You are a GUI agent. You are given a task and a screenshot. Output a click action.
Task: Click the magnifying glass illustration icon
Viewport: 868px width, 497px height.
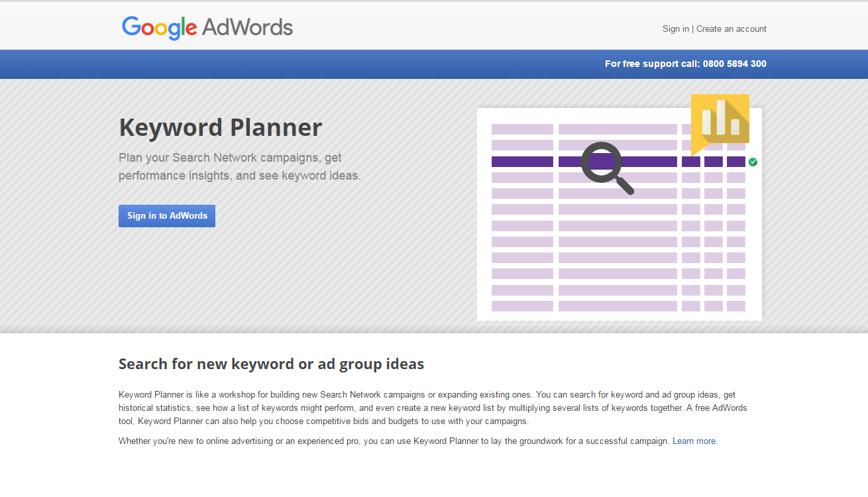point(606,168)
